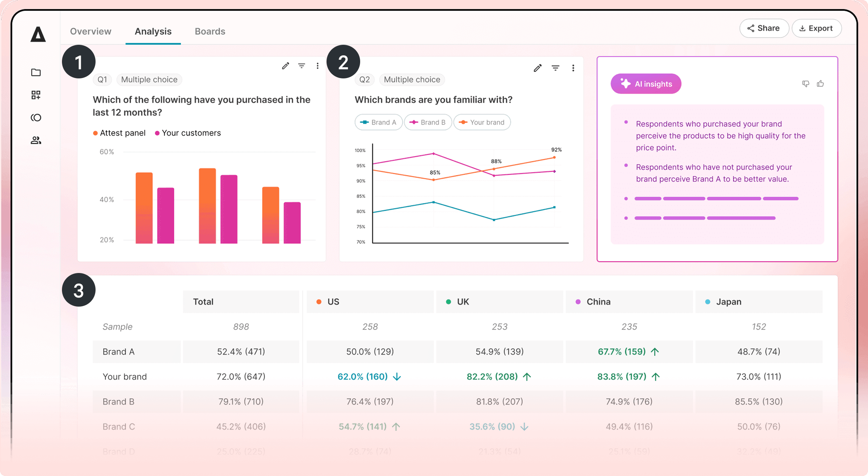This screenshot has width=868, height=476.
Task: Open Q2 card three-dot menu
Action: (573, 68)
